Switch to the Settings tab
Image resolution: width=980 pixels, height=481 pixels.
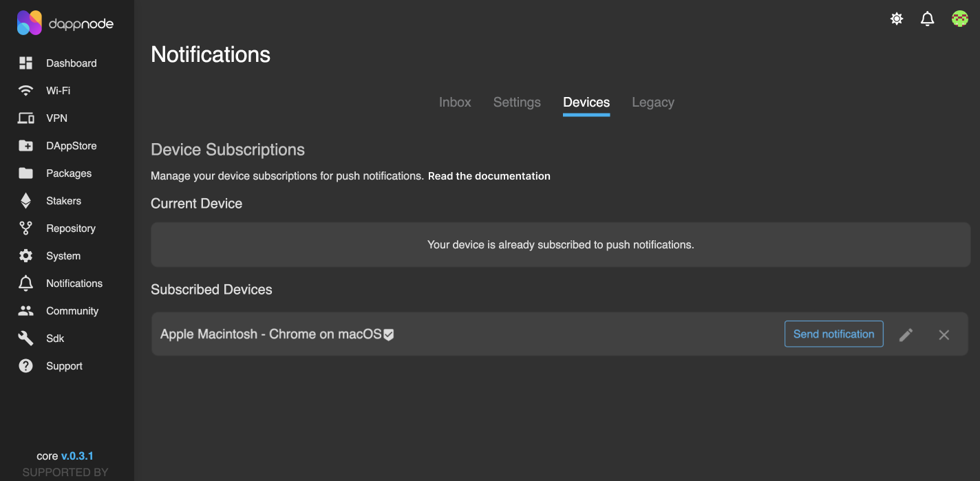coord(517,103)
